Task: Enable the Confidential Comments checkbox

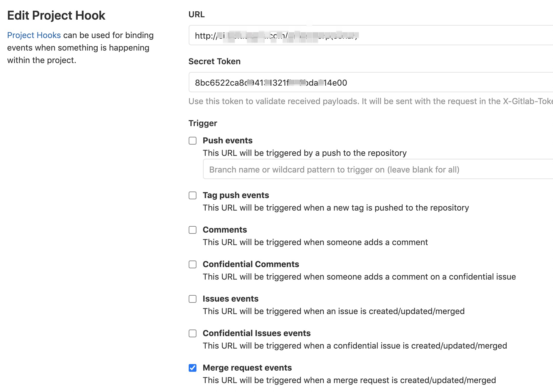Action: coord(193,264)
